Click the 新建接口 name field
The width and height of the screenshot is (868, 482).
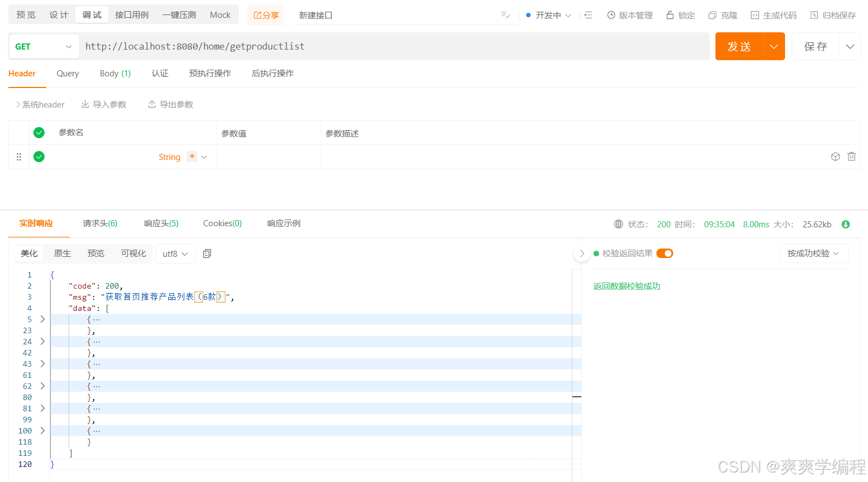tap(395, 15)
